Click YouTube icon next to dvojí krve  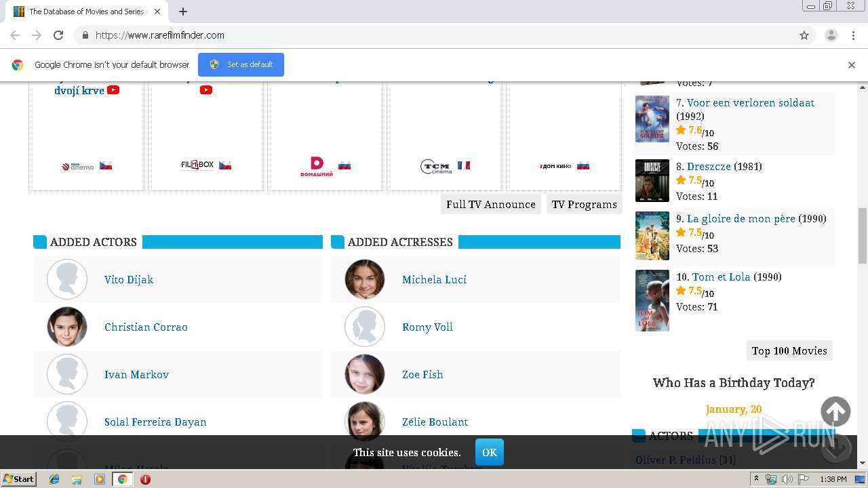(x=113, y=89)
